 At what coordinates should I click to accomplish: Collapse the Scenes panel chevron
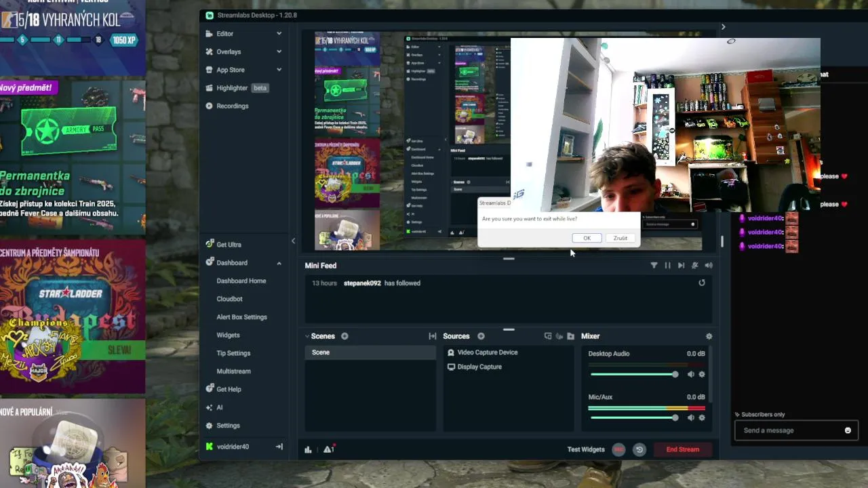coord(307,336)
